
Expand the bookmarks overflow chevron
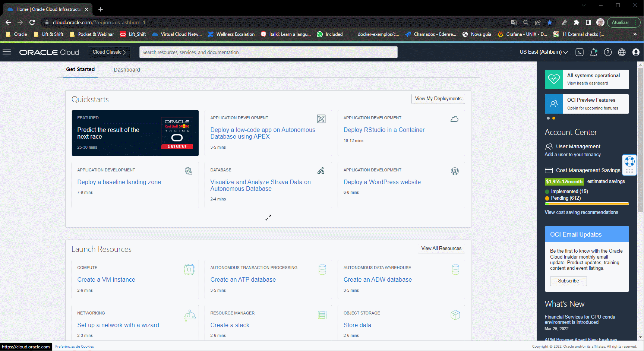coord(635,34)
